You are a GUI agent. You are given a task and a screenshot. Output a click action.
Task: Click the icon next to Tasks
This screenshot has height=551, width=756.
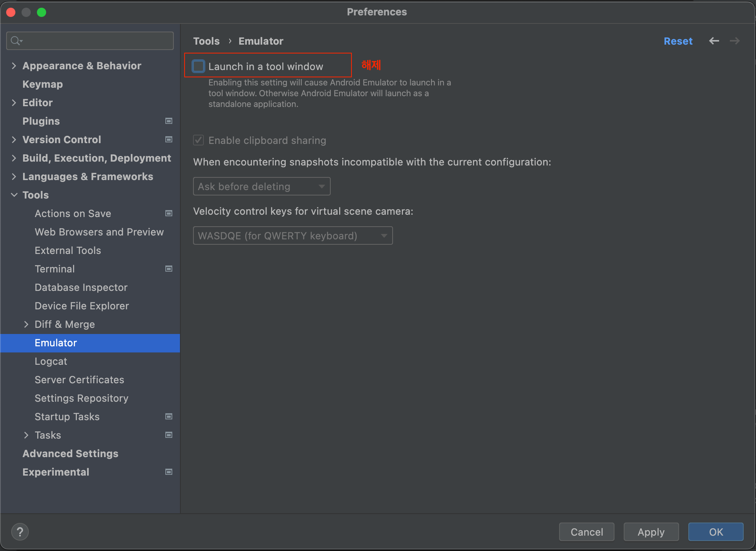click(x=168, y=435)
